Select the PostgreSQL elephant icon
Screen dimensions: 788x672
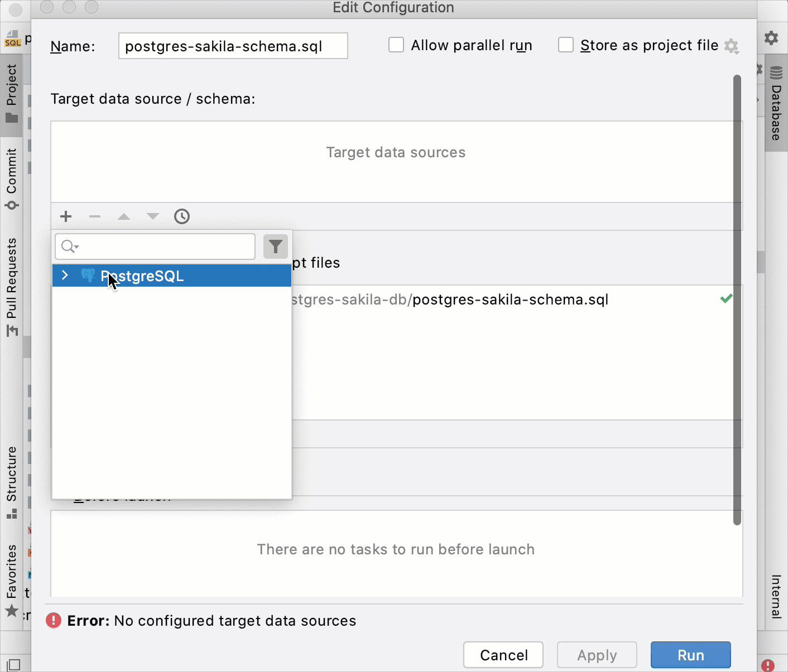[x=88, y=275]
